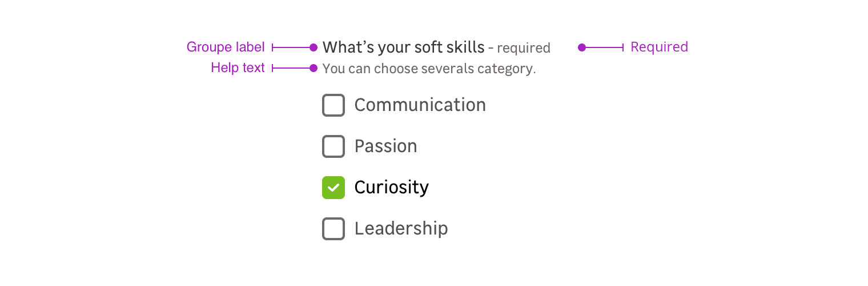
Task: Choose the Leadership label text
Action: [401, 229]
